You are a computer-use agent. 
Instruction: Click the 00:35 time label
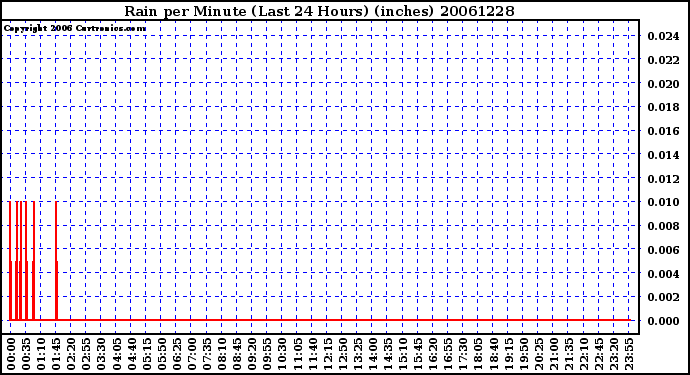pyautogui.click(x=26, y=354)
